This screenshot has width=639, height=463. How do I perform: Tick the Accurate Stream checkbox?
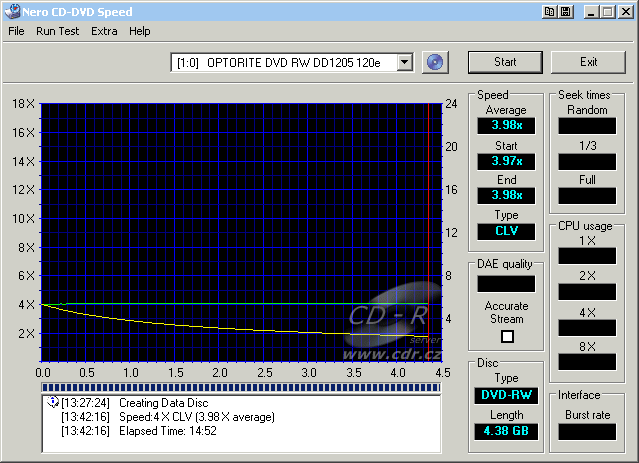pyautogui.click(x=507, y=336)
